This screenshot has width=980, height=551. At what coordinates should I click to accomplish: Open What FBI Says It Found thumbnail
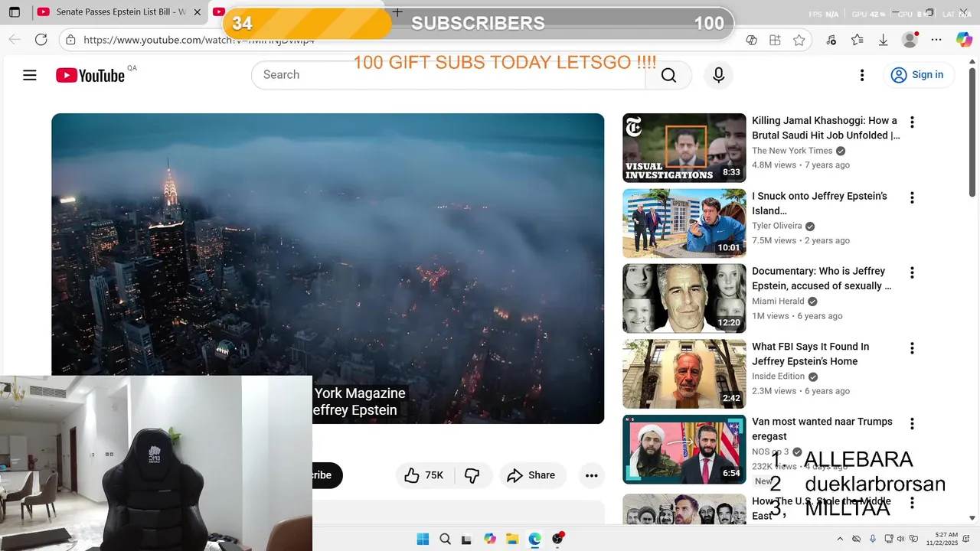pos(684,374)
